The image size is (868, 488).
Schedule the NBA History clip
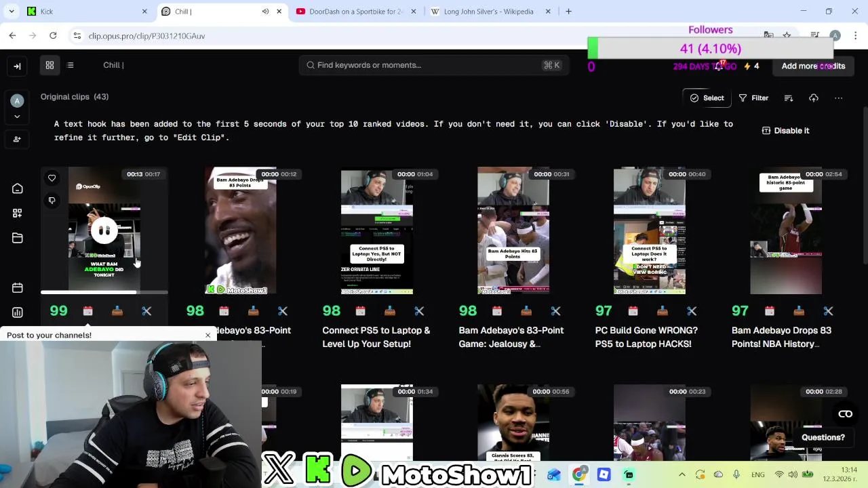tap(769, 311)
